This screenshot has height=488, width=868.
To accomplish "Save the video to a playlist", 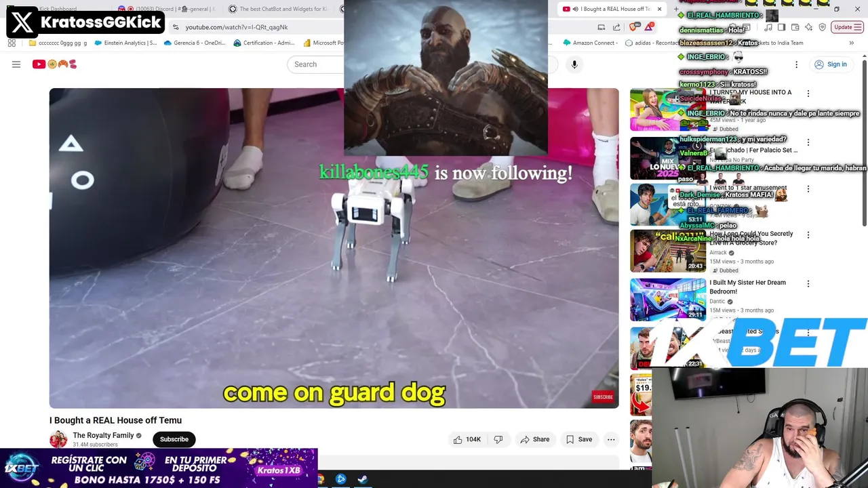I will coord(579,439).
